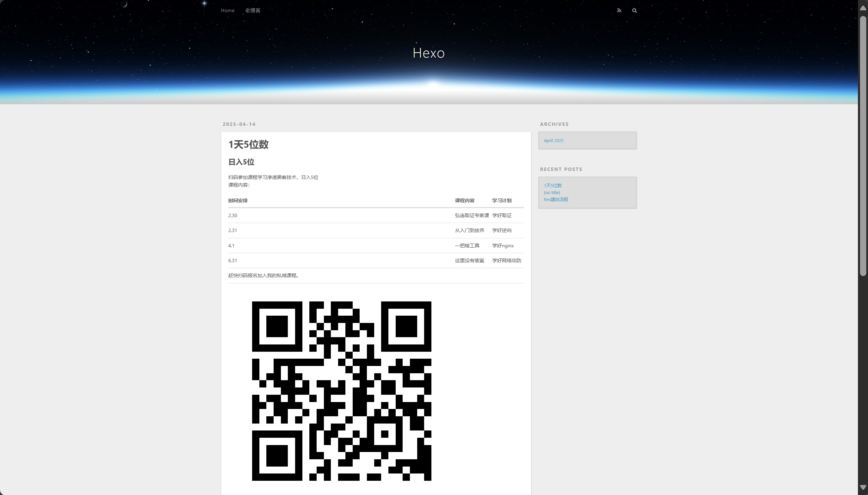Click scrollbar up arrow
This screenshot has width=868, height=495.
click(x=863, y=8)
